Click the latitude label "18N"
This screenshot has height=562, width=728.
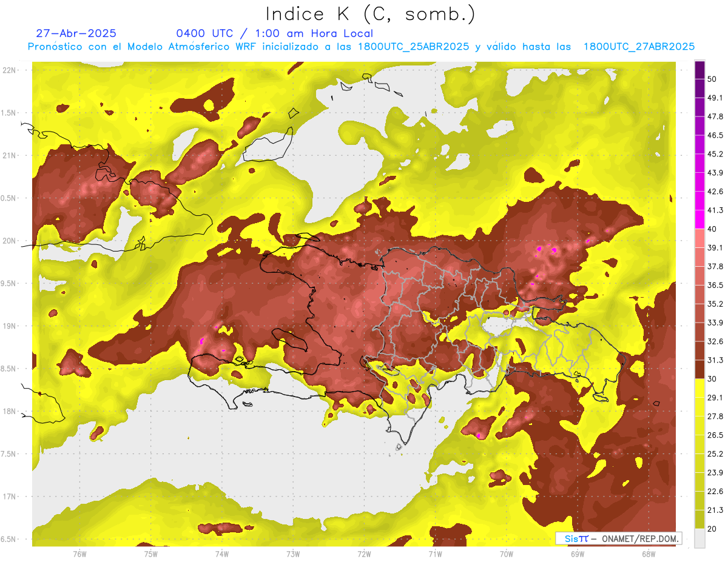10,412
